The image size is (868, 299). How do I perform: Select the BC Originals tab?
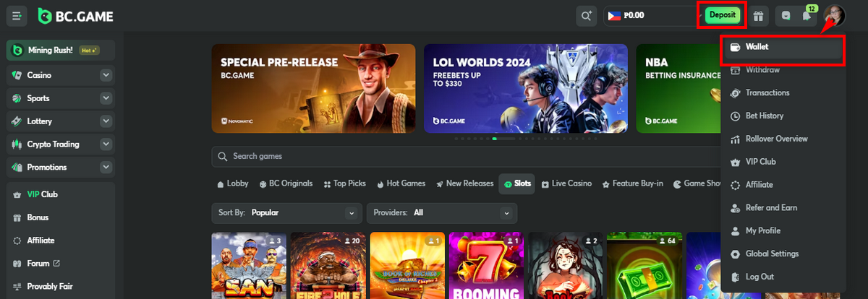coord(287,183)
